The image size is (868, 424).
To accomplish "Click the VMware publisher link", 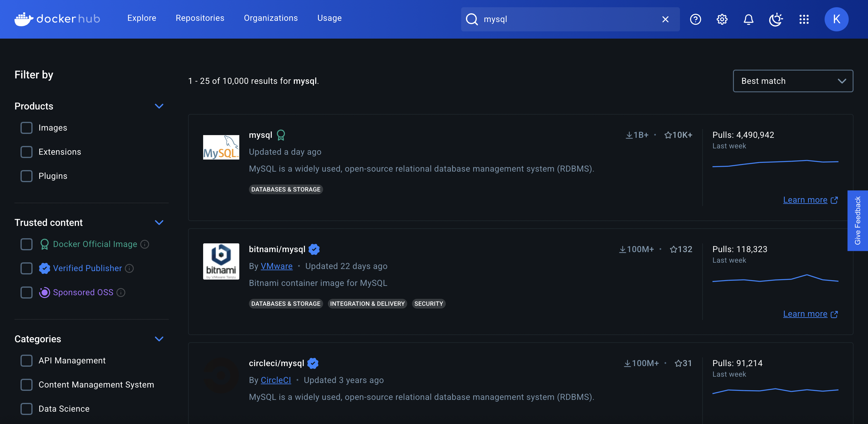I will [x=276, y=266].
